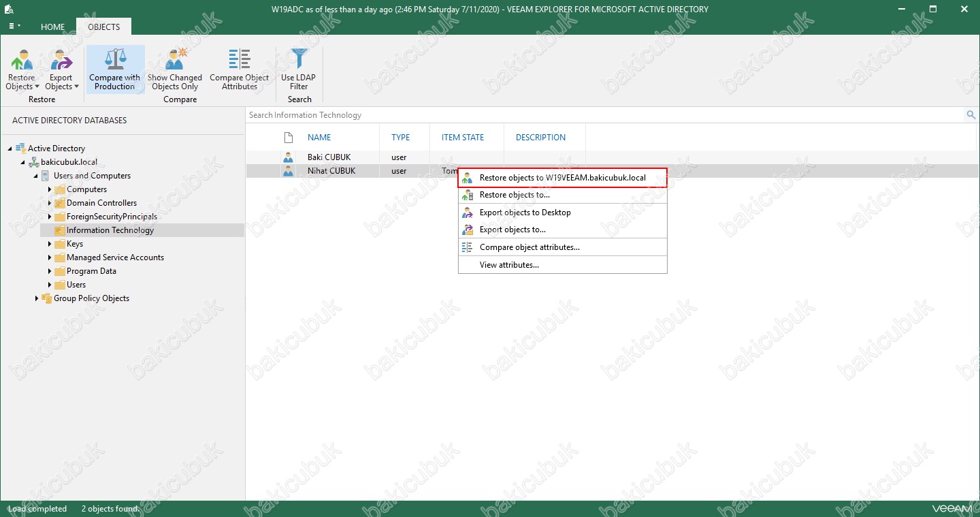The width and height of the screenshot is (980, 517).
Task: Click the search magnifier icon
Action: (971, 115)
